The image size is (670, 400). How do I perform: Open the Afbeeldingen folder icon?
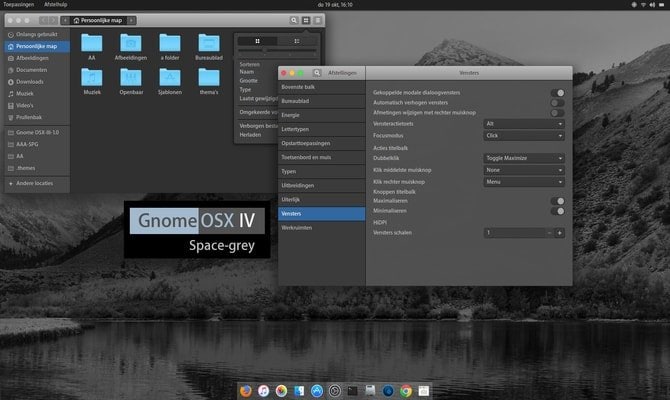click(131, 43)
